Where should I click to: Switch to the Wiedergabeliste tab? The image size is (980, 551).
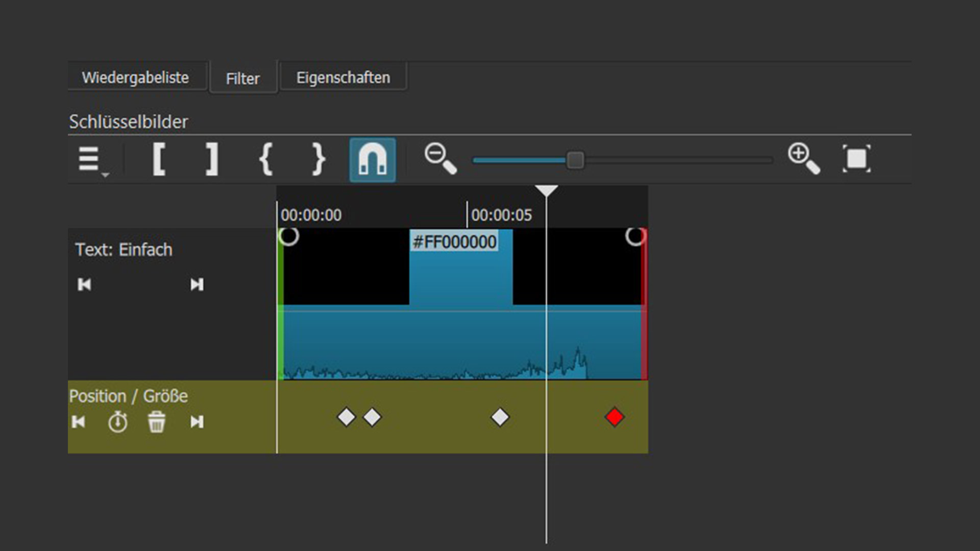(x=135, y=78)
